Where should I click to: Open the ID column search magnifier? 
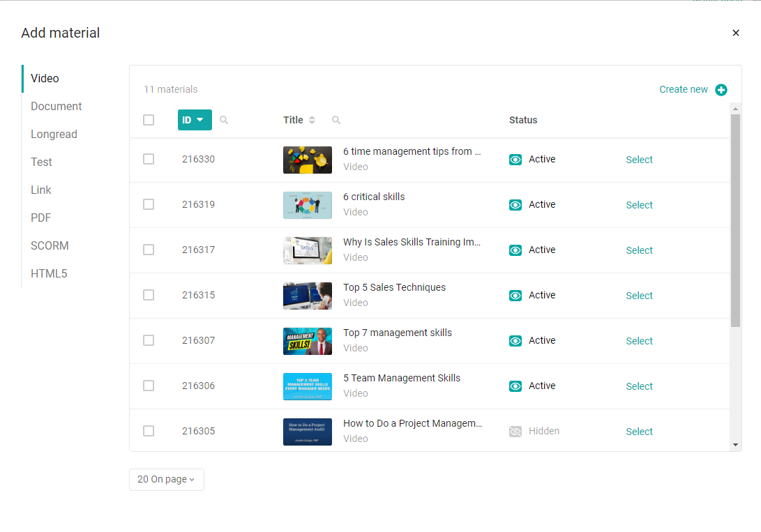tap(224, 120)
